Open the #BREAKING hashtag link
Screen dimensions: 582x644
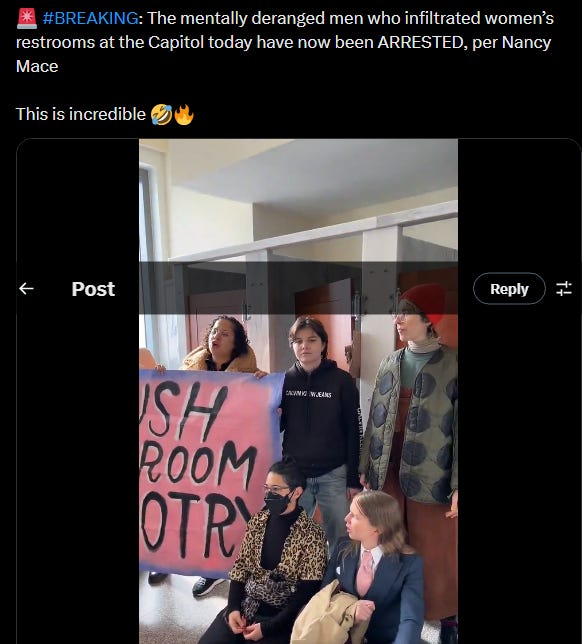90,18
